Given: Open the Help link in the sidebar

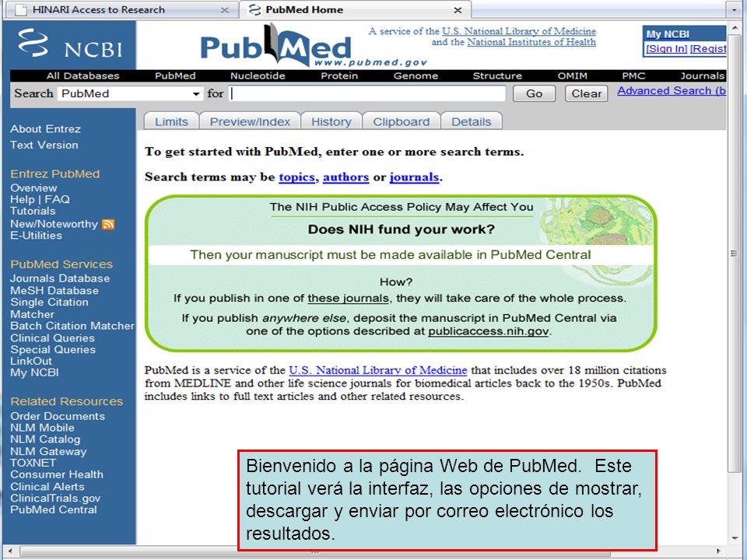Looking at the screenshot, I should pos(23,200).
